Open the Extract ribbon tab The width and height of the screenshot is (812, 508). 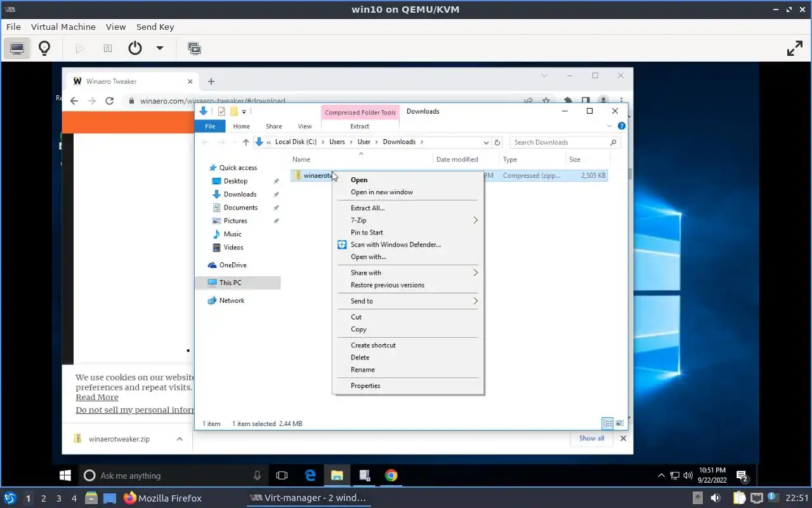coord(360,126)
